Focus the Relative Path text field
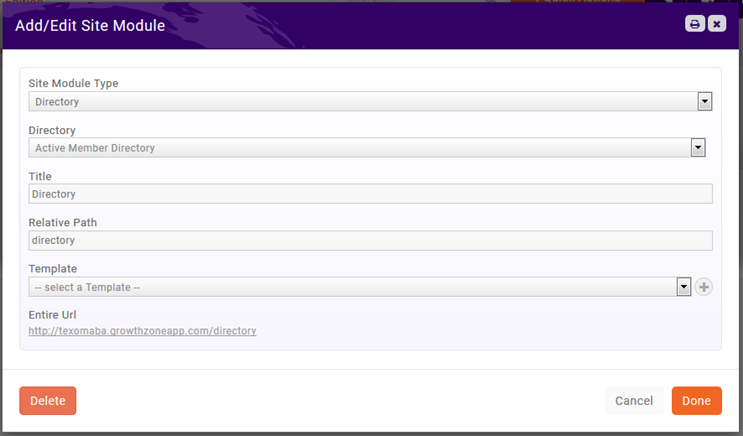Image resolution: width=743 pixels, height=436 pixels. pyautogui.click(x=370, y=240)
